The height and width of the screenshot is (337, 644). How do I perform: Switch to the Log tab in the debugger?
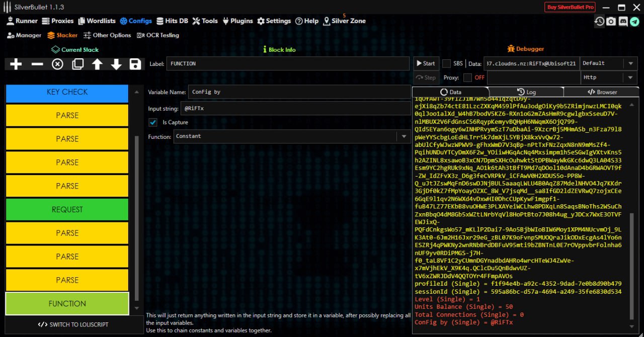(x=526, y=92)
